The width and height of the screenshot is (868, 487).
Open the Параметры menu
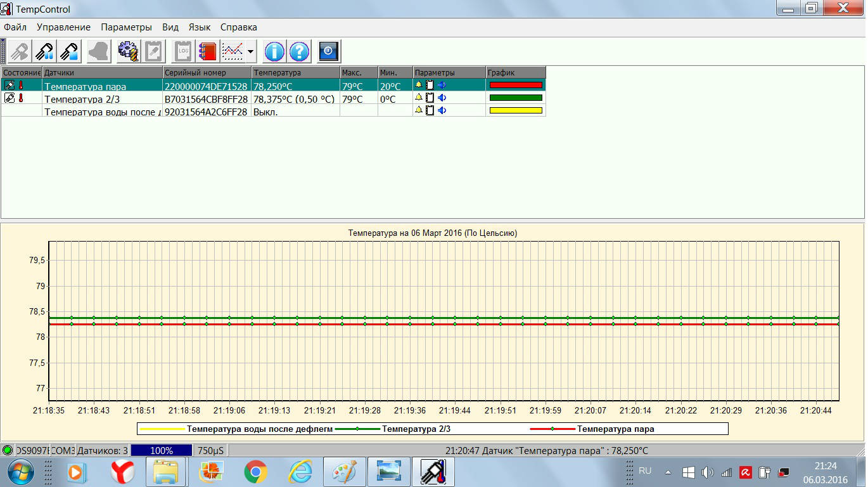126,27
